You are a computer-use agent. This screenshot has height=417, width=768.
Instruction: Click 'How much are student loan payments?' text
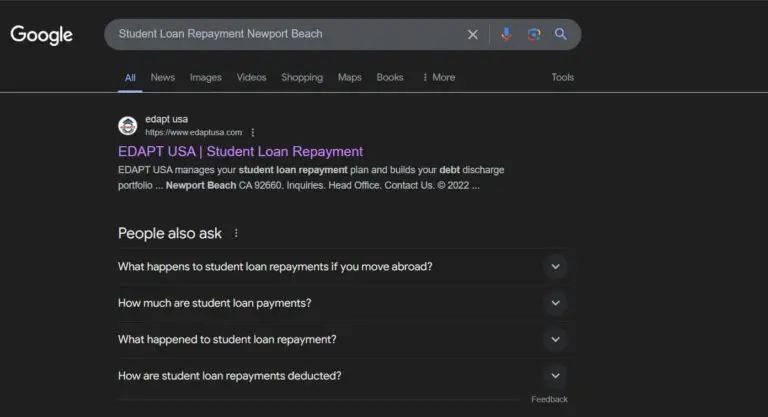coord(215,303)
